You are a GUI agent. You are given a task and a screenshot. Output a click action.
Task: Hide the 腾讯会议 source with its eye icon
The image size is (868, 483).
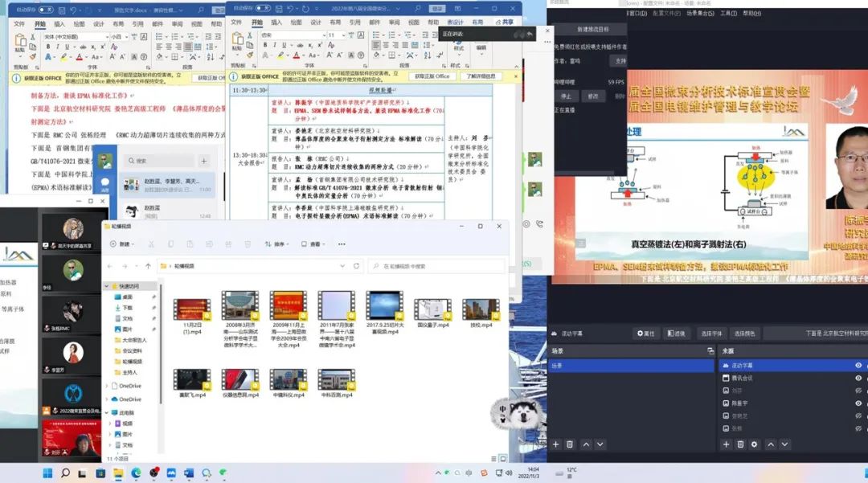[858, 378]
